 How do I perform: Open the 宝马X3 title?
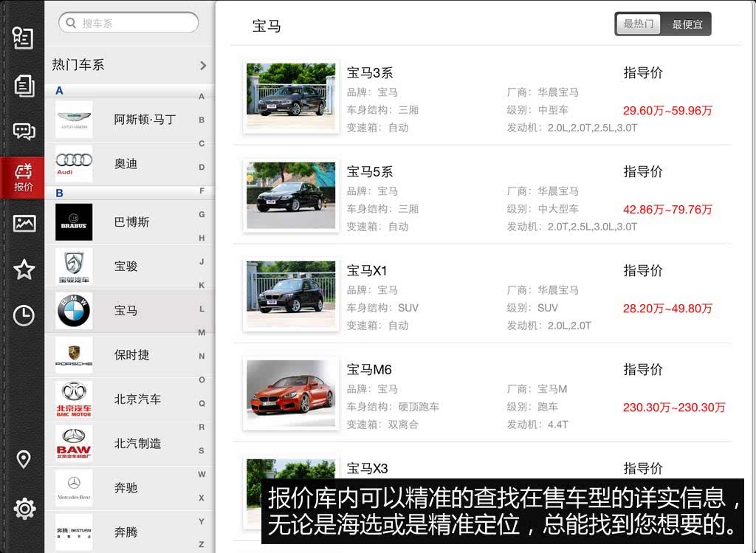(x=368, y=468)
